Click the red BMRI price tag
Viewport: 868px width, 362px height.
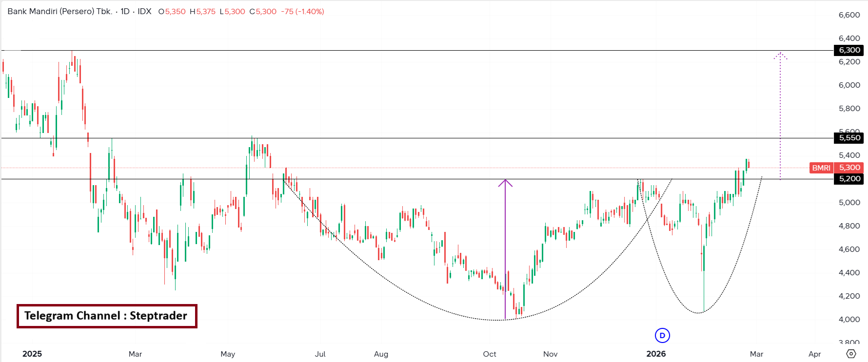click(821, 168)
